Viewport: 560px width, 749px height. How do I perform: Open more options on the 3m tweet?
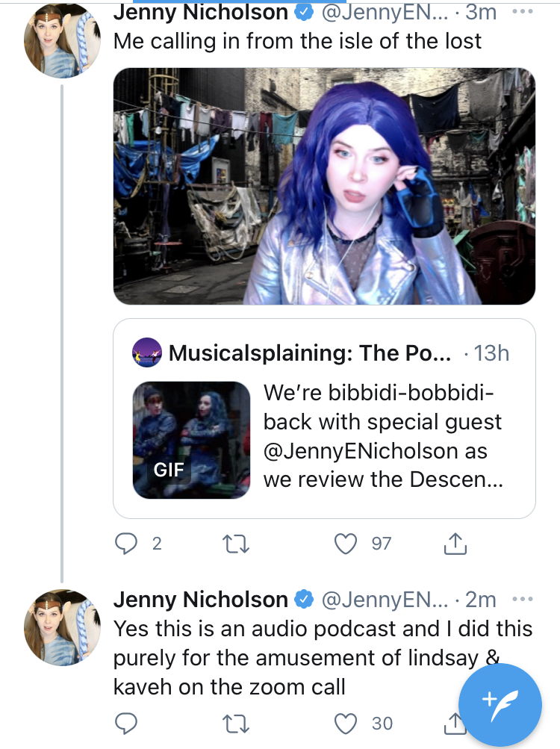click(522, 11)
